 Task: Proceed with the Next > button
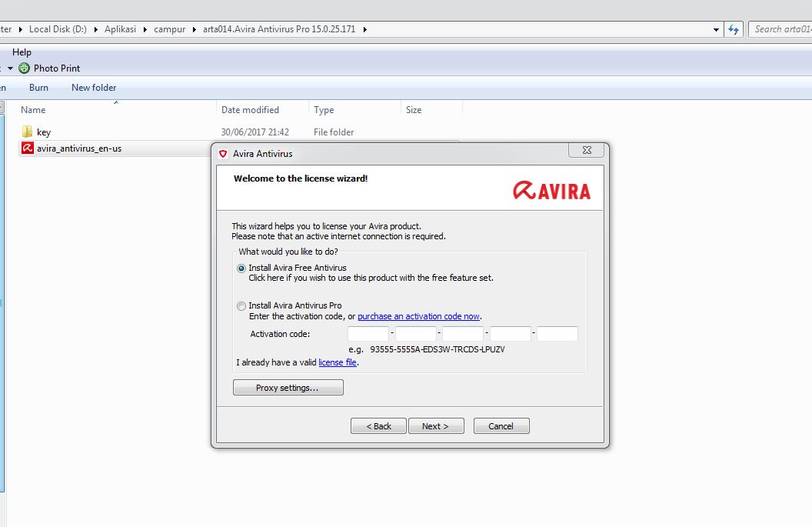(x=436, y=426)
